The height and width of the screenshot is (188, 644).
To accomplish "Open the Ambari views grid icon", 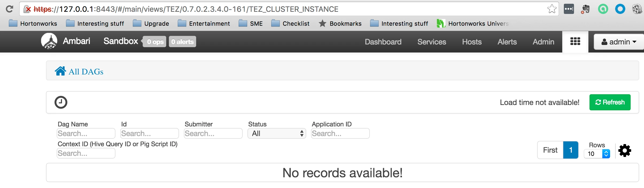I will (x=575, y=42).
